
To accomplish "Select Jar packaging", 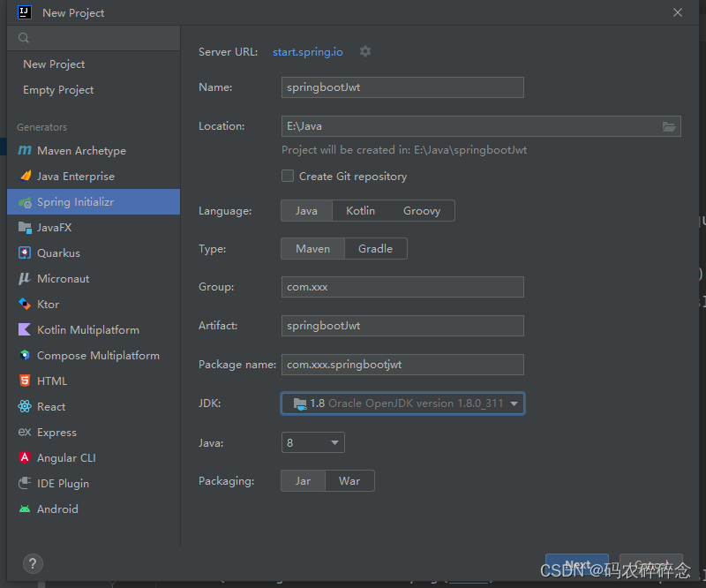I will (x=303, y=481).
